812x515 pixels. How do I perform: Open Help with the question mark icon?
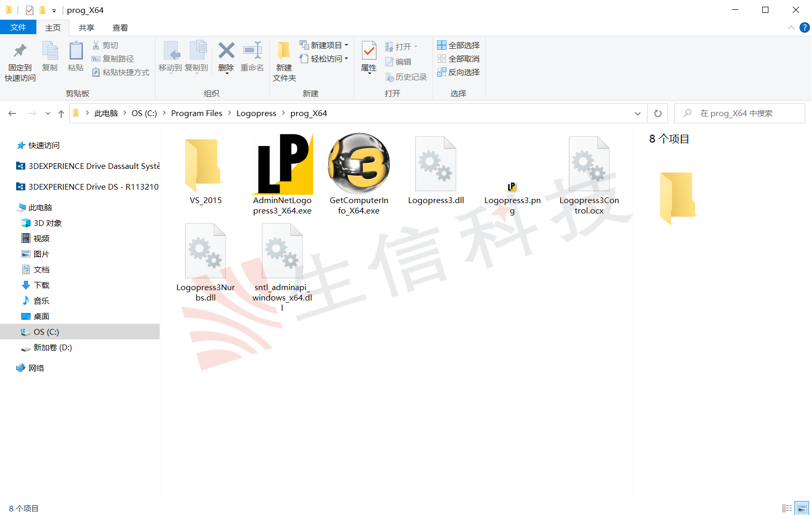click(805, 27)
